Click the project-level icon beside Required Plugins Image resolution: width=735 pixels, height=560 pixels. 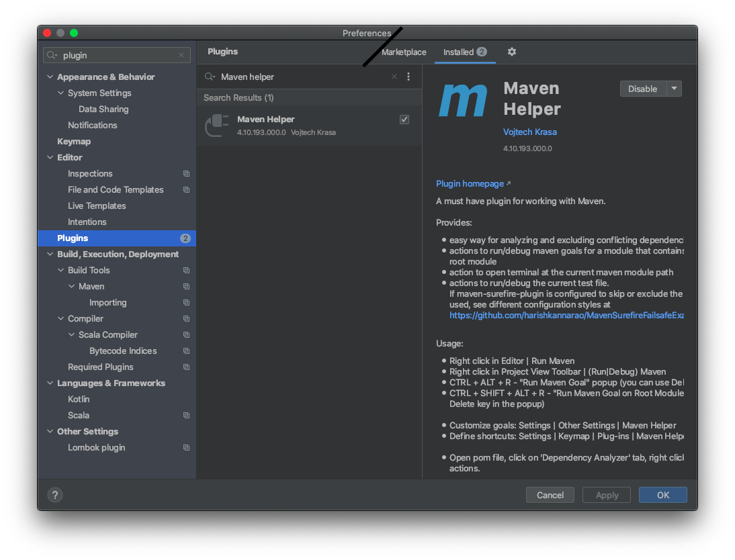click(x=186, y=367)
